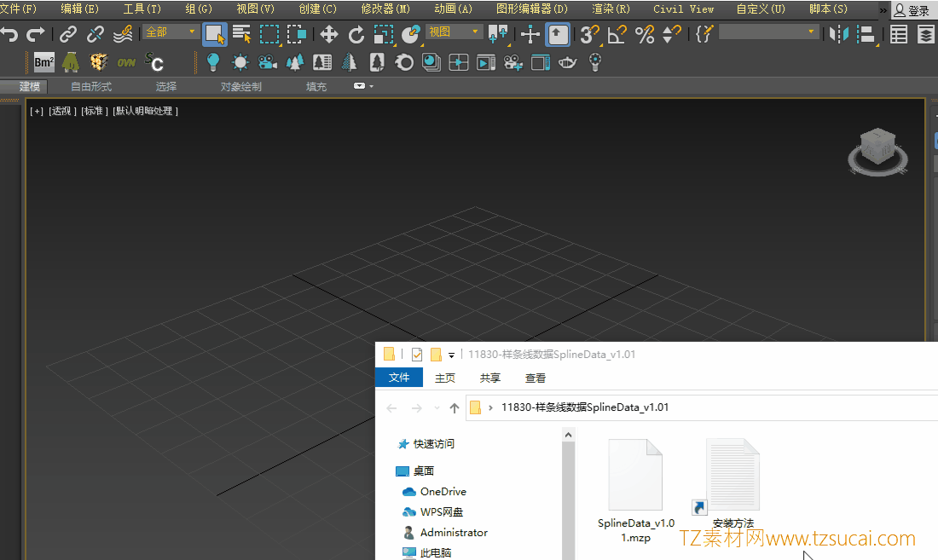
Task: Choose the Rectangular Selection Region tool
Action: 269,34
